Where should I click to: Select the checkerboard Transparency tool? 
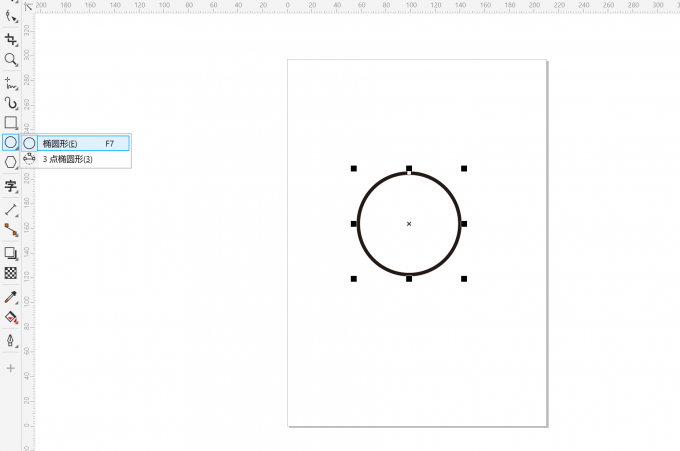pos(11,273)
